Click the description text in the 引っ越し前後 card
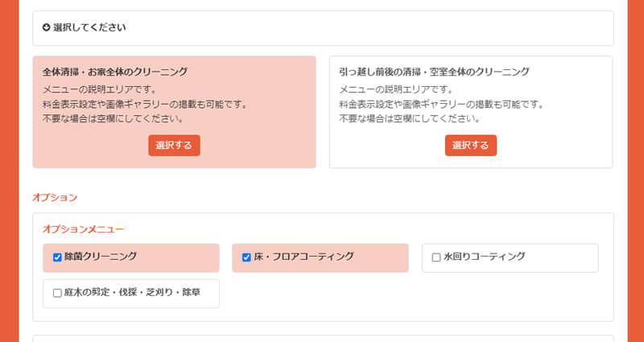644x342 pixels. point(441,104)
